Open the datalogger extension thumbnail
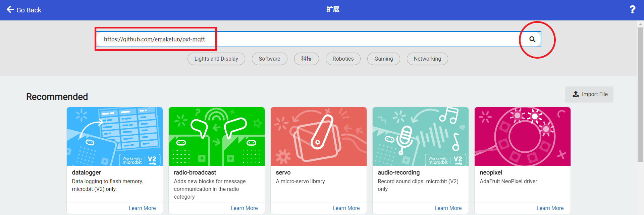This screenshot has width=644, height=215. (x=115, y=137)
